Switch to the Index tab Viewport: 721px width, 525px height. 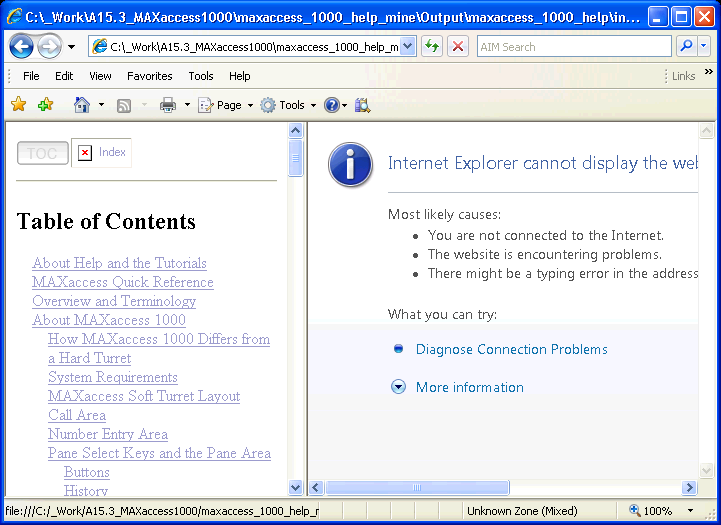click(x=102, y=152)
